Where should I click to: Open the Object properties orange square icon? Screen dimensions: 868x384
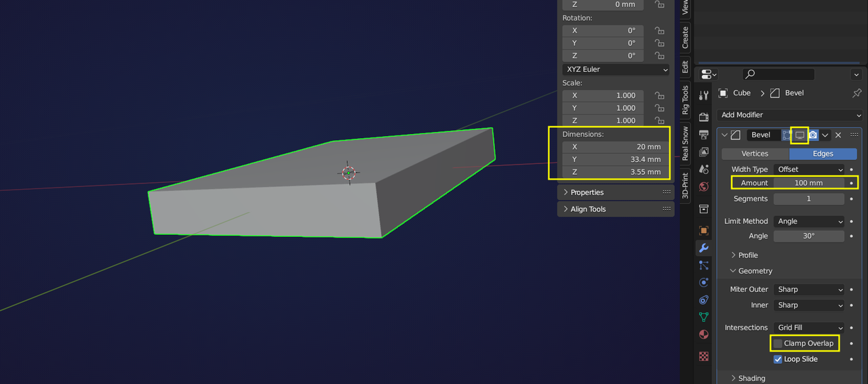(x=704, y=231)
